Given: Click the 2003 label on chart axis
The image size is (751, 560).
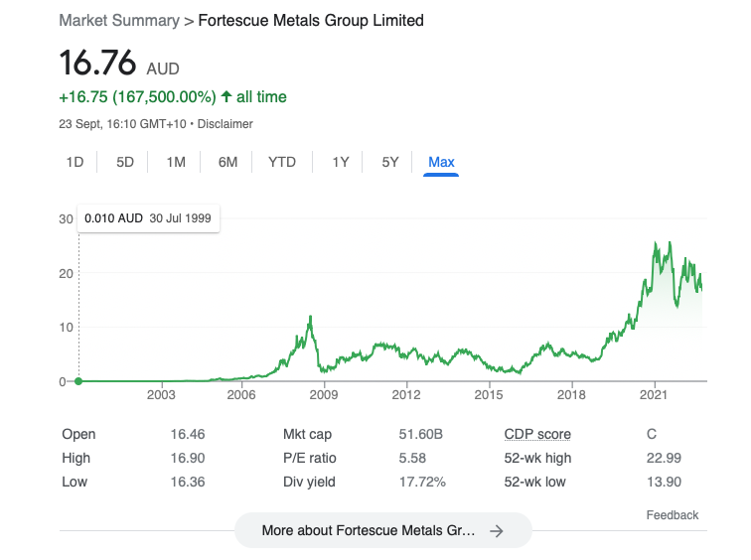Looking at the screenshot, I should coord(161,395).
